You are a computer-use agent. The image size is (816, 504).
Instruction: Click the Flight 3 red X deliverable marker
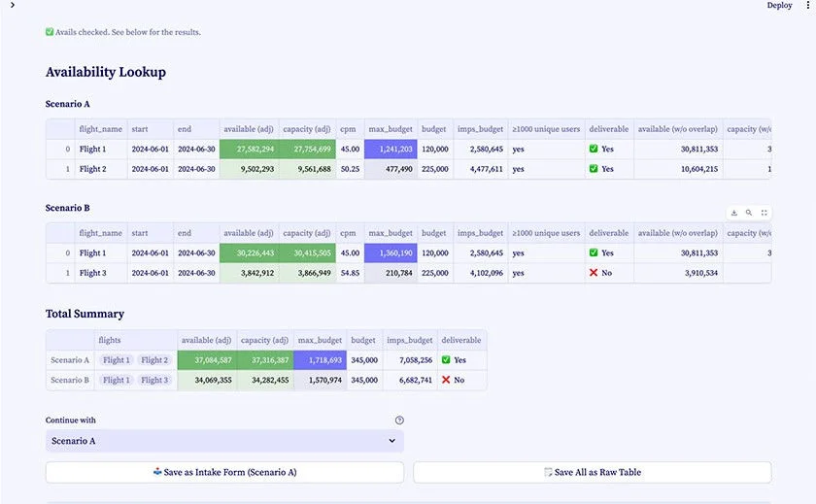pyautogui.click(x=594, y=273)
